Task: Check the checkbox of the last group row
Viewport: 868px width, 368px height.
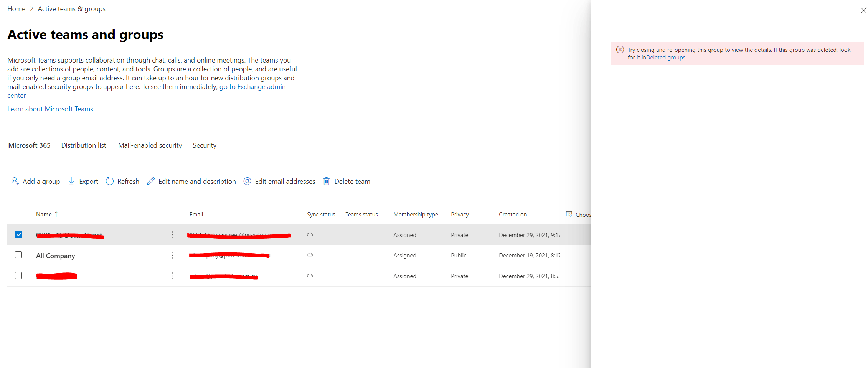Action: click(18, 276)
